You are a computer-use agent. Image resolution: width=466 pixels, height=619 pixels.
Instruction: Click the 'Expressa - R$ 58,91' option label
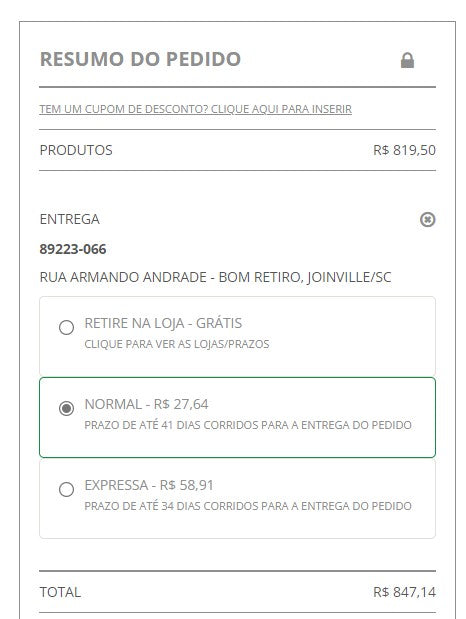pos(149,485)
